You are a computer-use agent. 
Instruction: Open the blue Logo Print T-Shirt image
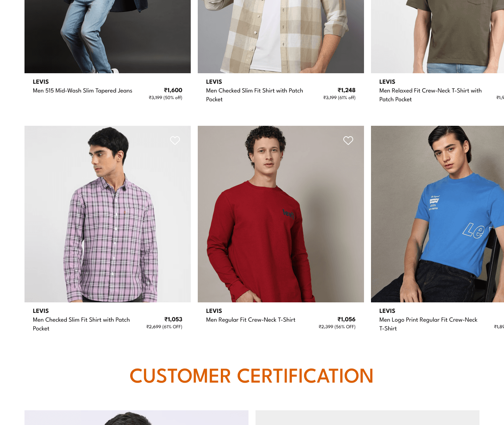point(437,214)
